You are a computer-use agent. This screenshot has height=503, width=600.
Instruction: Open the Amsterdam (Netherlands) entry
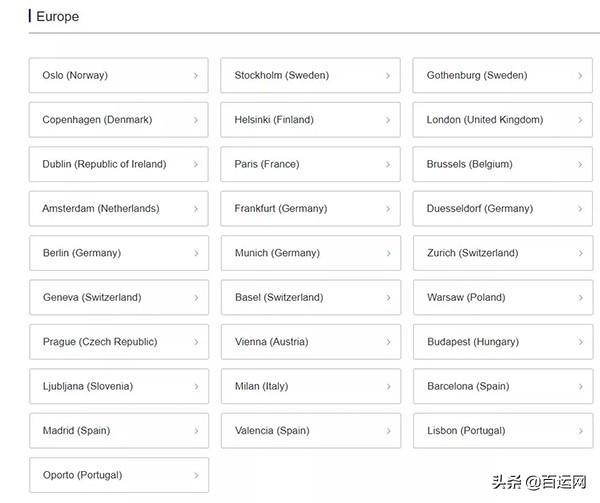pyautogui.click(x=100, y=209)
